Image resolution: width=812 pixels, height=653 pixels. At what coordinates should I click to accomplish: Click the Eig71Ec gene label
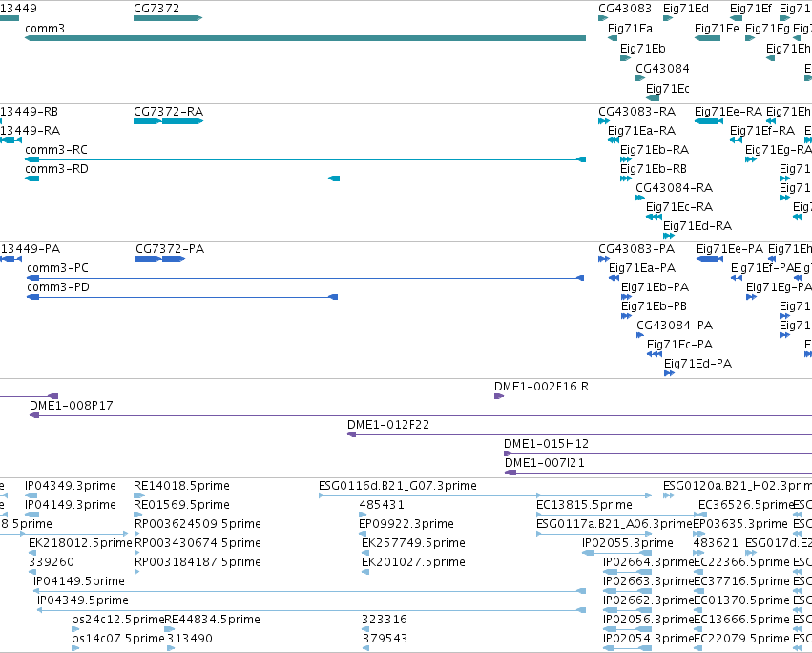click(668, 89)
